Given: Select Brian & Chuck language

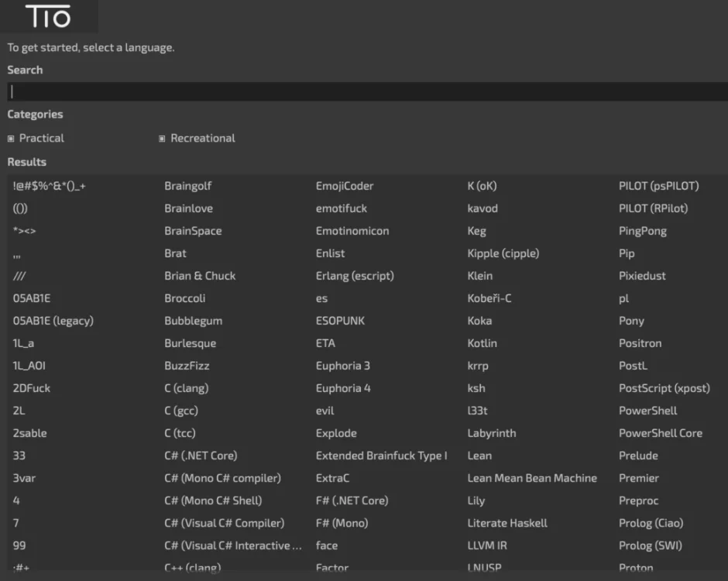Looking at the screenshot, I should (200, 276).
